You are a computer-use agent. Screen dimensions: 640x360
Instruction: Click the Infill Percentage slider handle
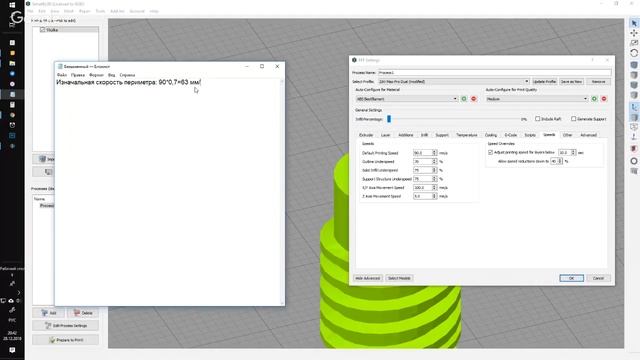point(389,119)
